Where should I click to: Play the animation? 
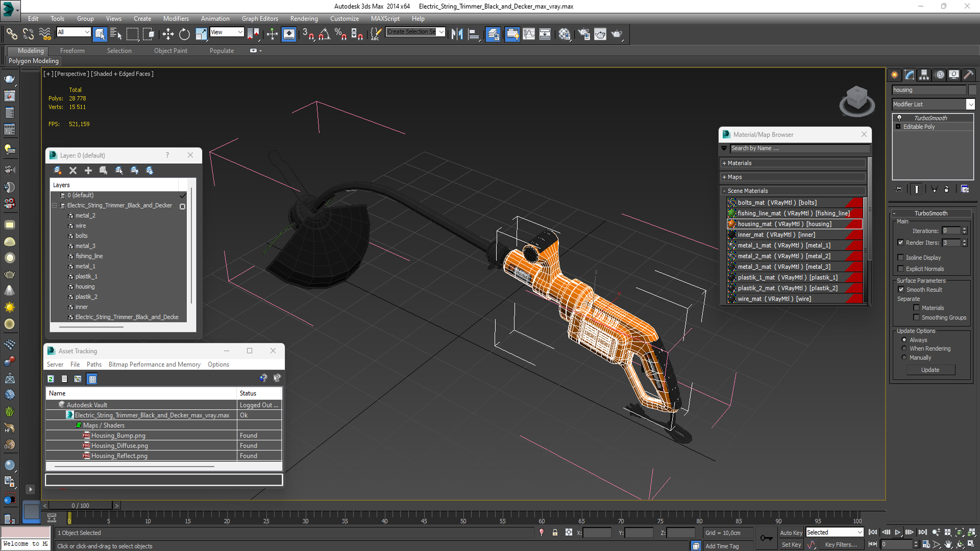(898, 532)
